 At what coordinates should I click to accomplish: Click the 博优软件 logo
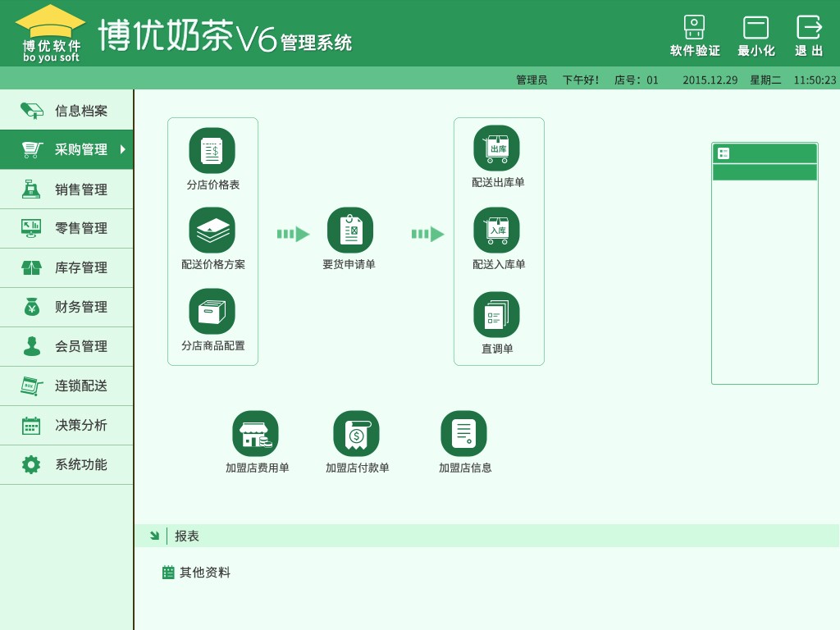51,33
